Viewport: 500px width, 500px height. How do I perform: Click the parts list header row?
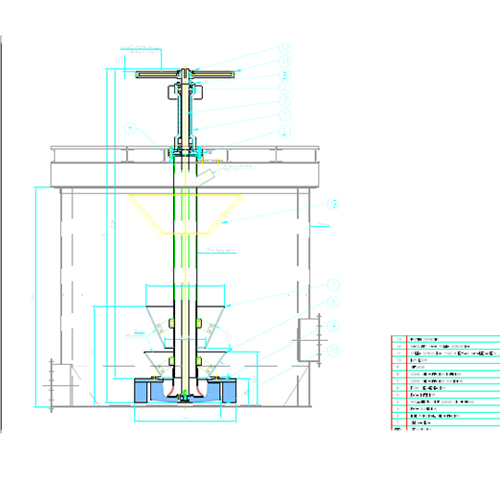point(446,429)
